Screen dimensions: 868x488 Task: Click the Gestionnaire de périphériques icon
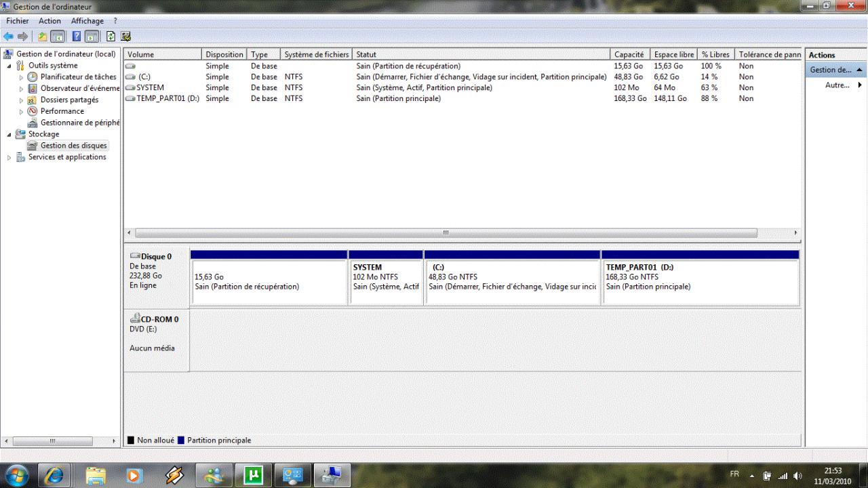point(33,123)
